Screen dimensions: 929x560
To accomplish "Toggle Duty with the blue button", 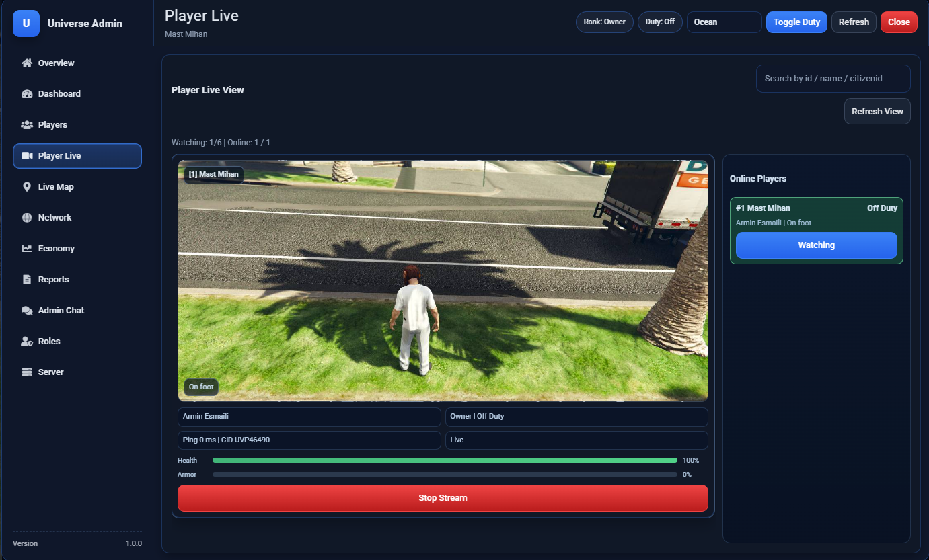I will point(796,22).
